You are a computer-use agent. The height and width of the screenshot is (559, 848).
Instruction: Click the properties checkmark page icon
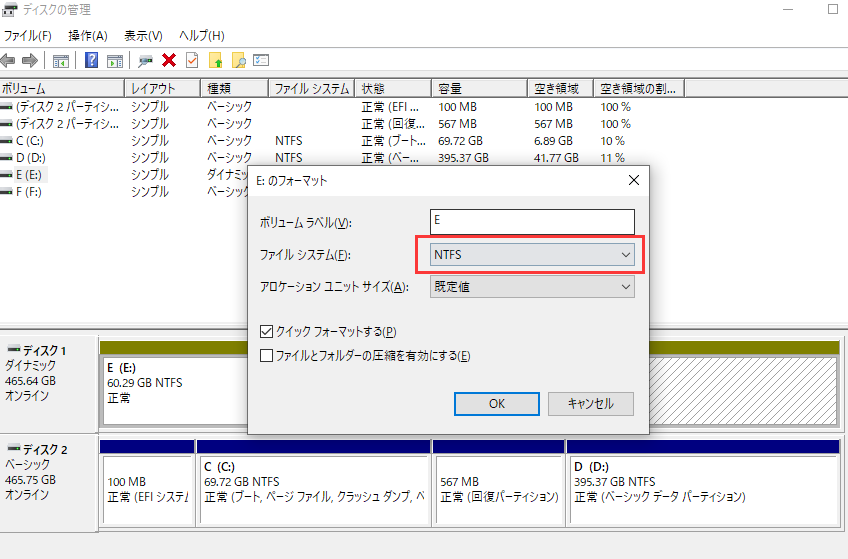(192, 60)
